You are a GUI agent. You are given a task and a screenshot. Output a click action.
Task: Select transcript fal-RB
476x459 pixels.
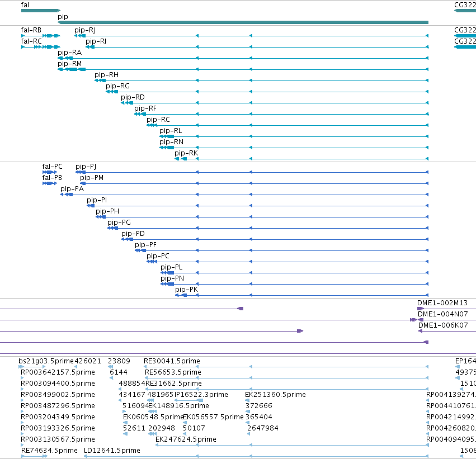[x=31, y=30]
